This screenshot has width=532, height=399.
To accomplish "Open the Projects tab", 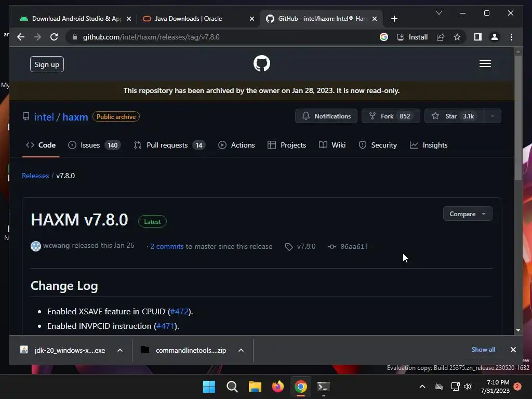I will point(287,145).
